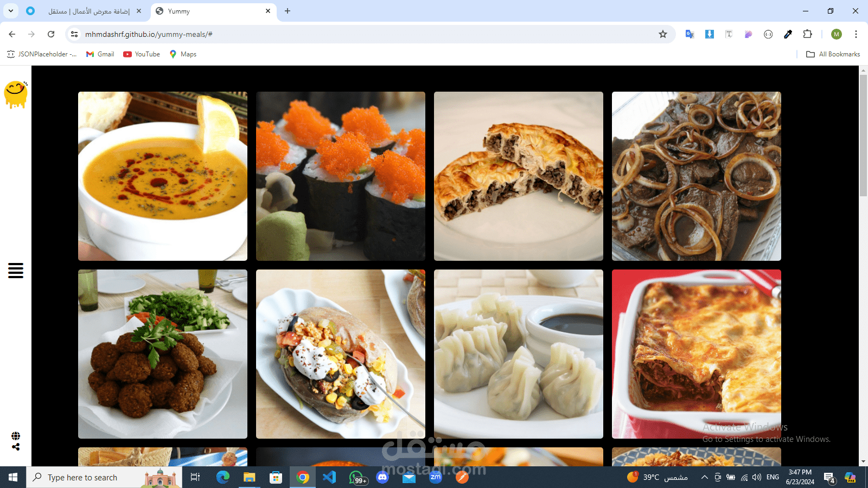Viewport: 868px width, 488px height.
Task: Open the Maps bookmark
Action: click(183, 54)
